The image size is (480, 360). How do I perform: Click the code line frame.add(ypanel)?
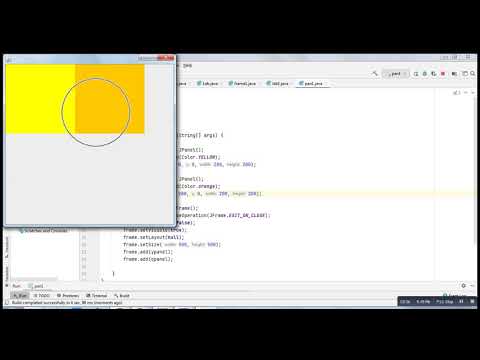[x=148, y=252]
